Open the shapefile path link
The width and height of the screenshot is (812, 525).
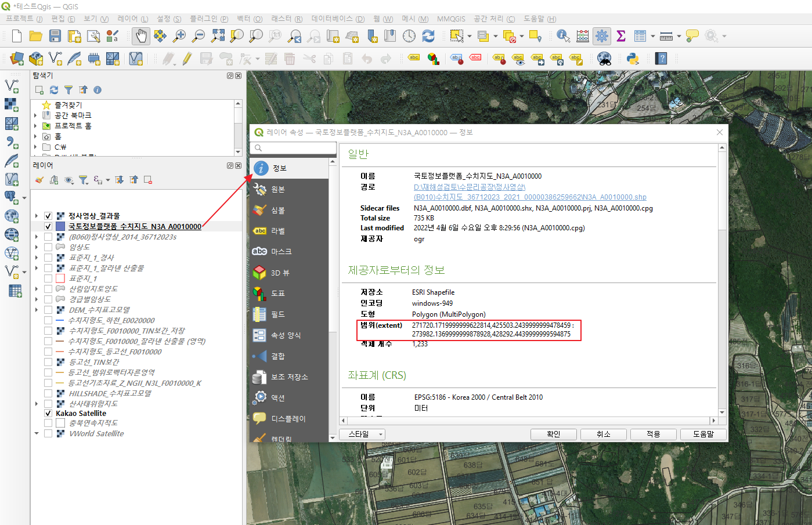(530, 192)
